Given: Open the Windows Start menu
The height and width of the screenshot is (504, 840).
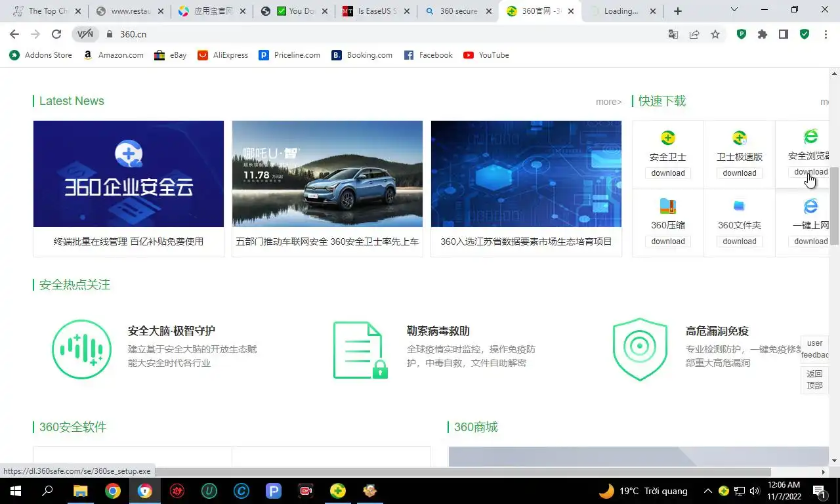Looking at the screenshot, I should [15, 491].
